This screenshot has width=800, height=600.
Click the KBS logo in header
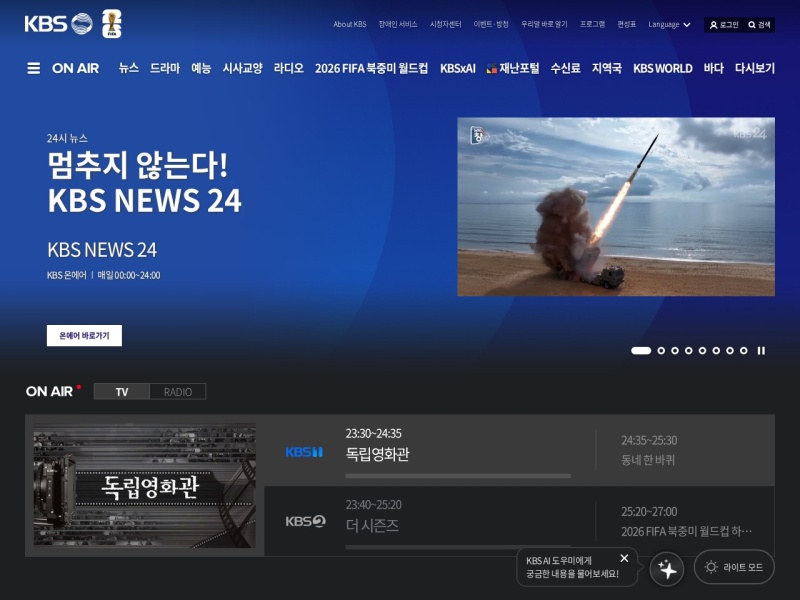tap(59, 24)
